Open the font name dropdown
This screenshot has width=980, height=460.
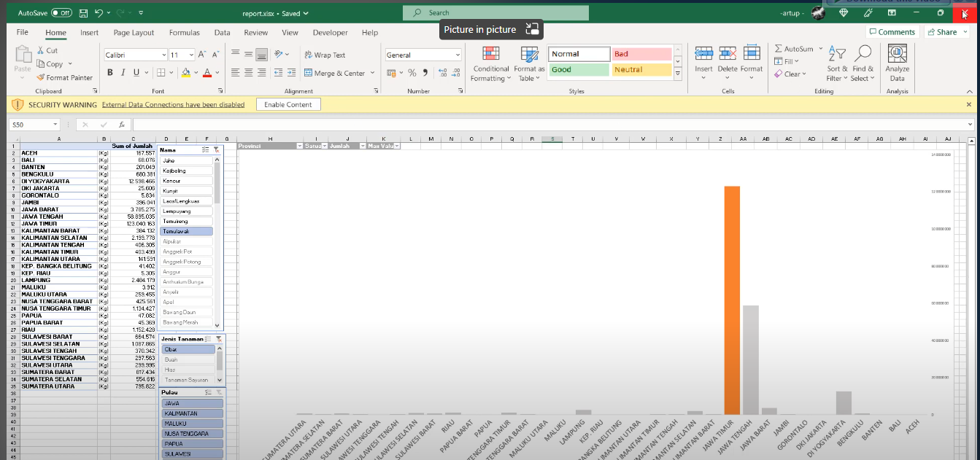click(163, 55)
